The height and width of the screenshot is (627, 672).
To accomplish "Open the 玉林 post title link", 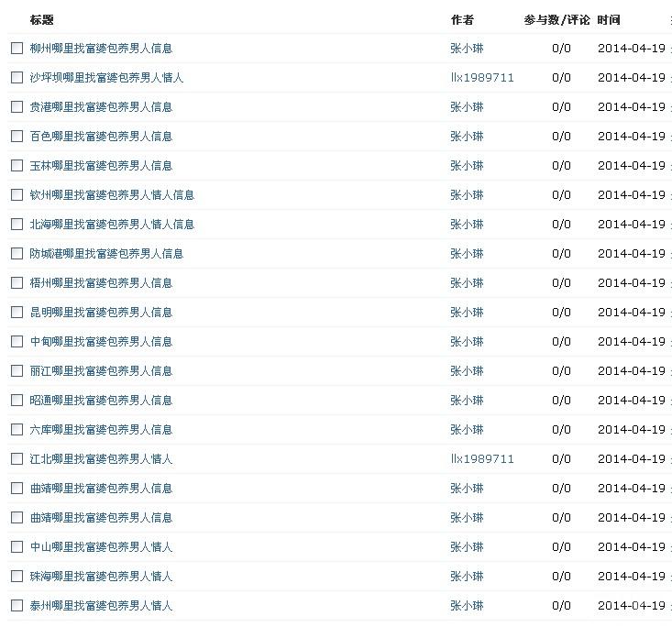I will coord(101,166).
